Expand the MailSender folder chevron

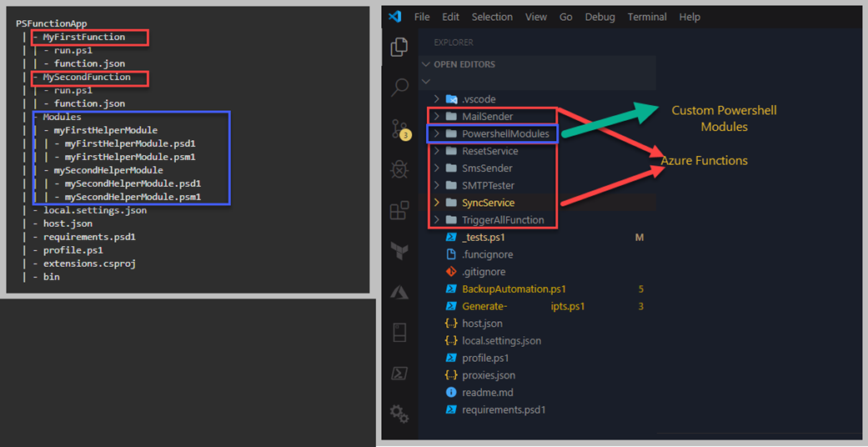point(437,116)
